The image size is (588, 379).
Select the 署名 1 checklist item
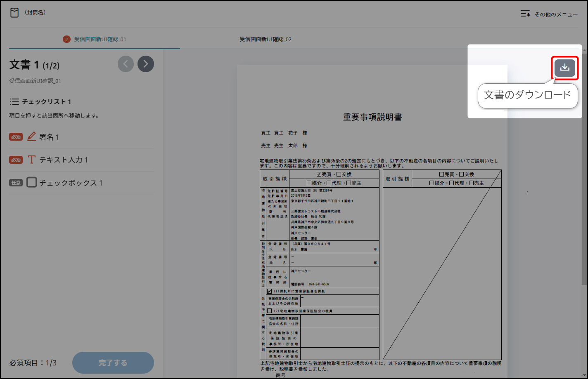pos(49,137)
